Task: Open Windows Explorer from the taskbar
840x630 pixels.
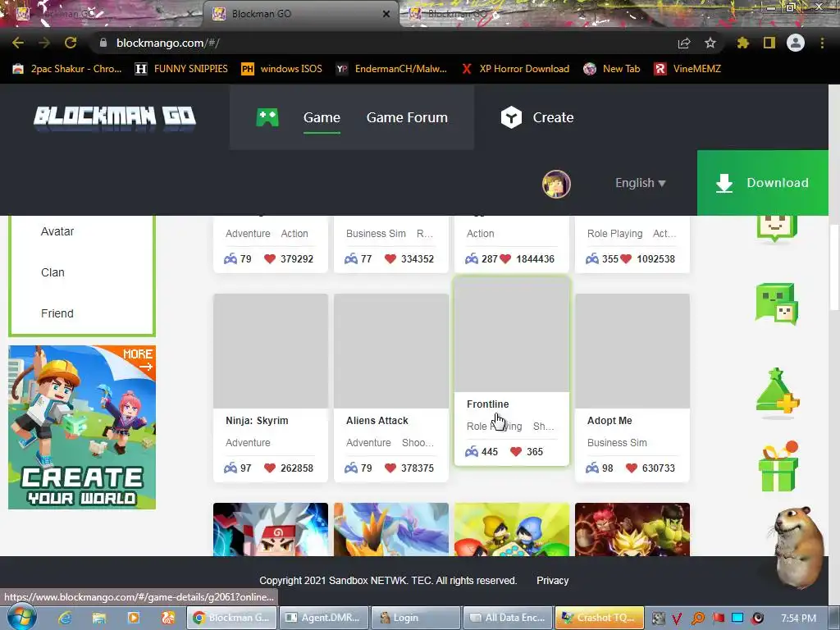Action: [99, 618]
